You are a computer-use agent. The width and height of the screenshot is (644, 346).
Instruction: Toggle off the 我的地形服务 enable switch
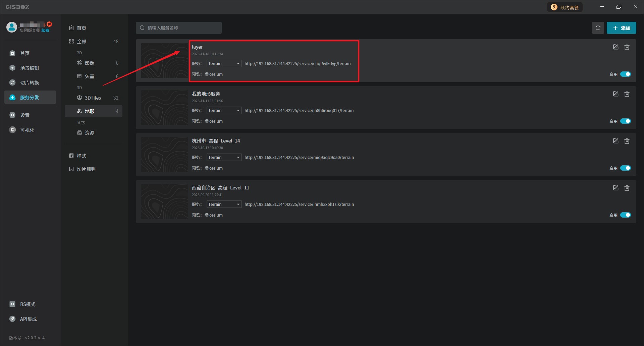625,121
